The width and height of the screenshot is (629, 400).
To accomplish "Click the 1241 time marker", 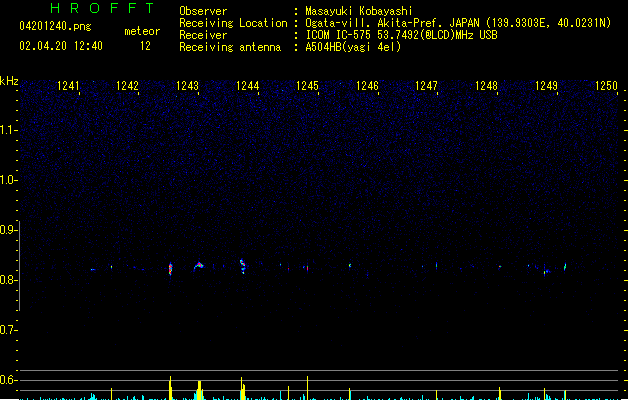I will [68, 86].
